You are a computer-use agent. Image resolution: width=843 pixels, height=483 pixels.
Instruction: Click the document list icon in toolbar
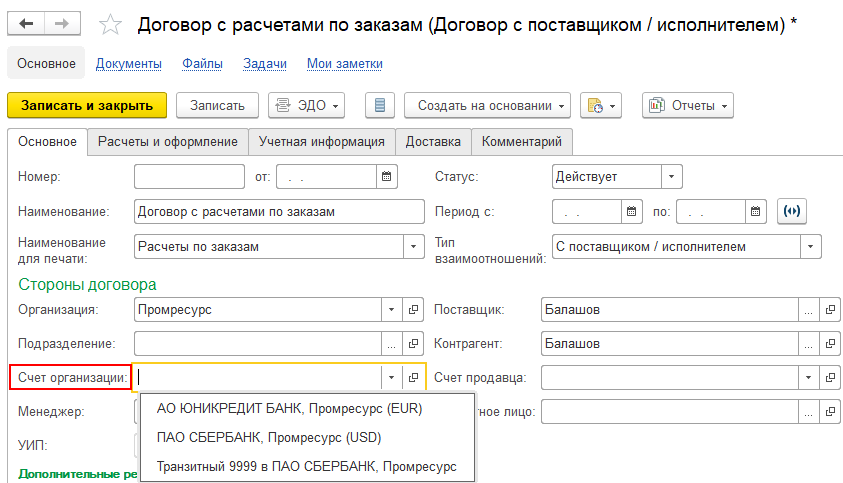coord(379,105)
